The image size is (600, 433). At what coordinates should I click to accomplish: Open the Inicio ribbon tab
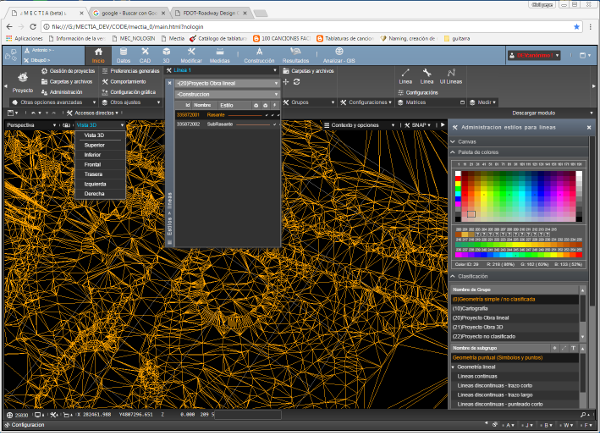pyautogui.click(x=98, y=55)
